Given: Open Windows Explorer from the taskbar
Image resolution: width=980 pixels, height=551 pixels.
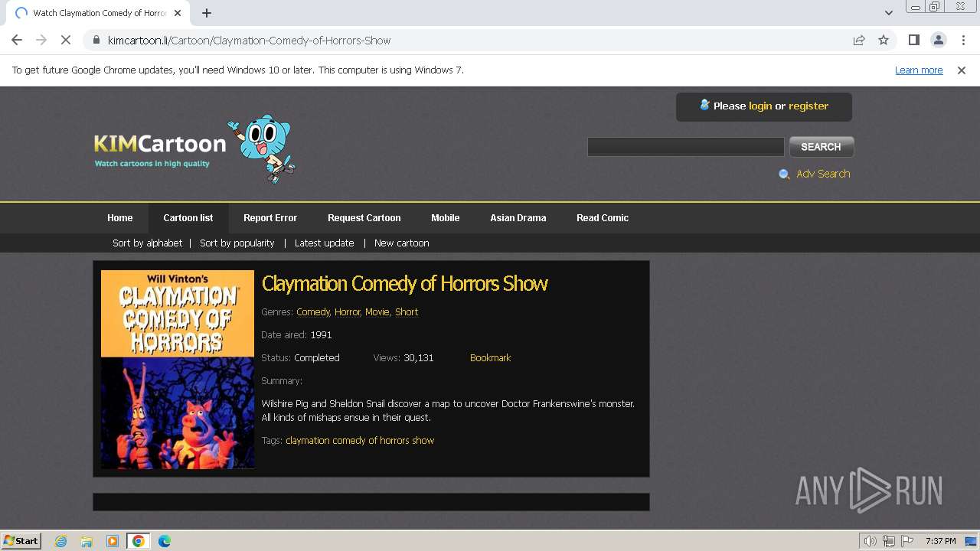Looking at the screenshot, I should tap(87, 541).
